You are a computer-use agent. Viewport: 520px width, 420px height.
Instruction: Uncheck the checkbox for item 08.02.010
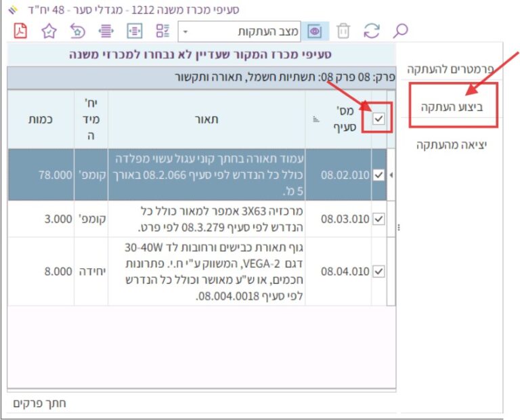coord(378,175)
